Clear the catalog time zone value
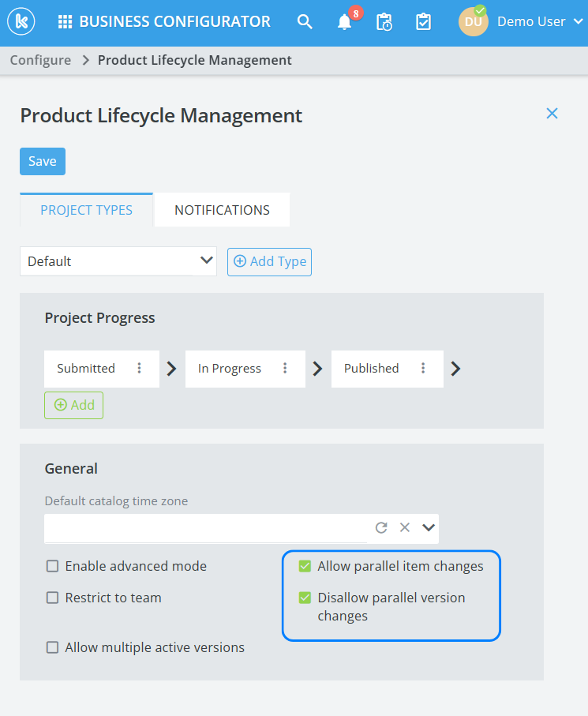The image size is (588, 716). [x=405, y=527]
